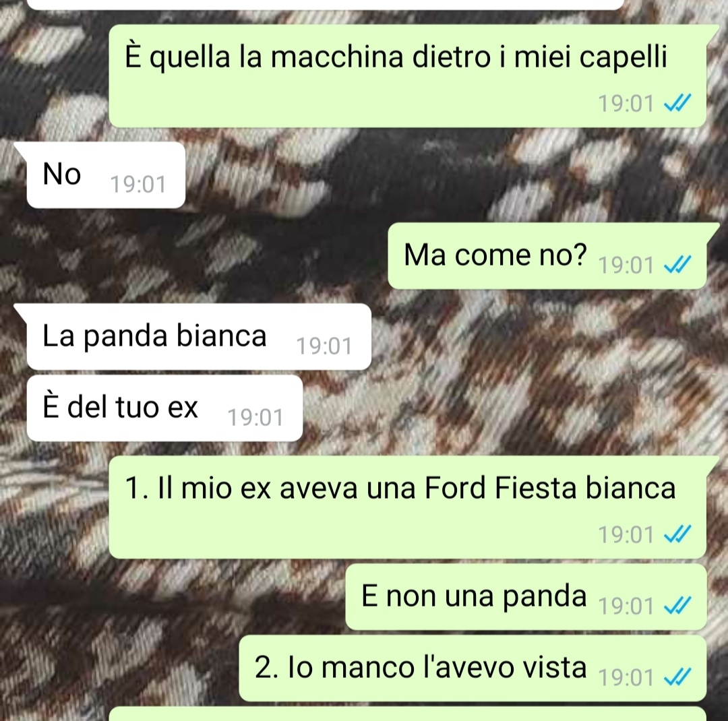Tap the partly visible green bubble at the bottom
The height and width of the screenshot is (721, 728).
coord(408,714)
